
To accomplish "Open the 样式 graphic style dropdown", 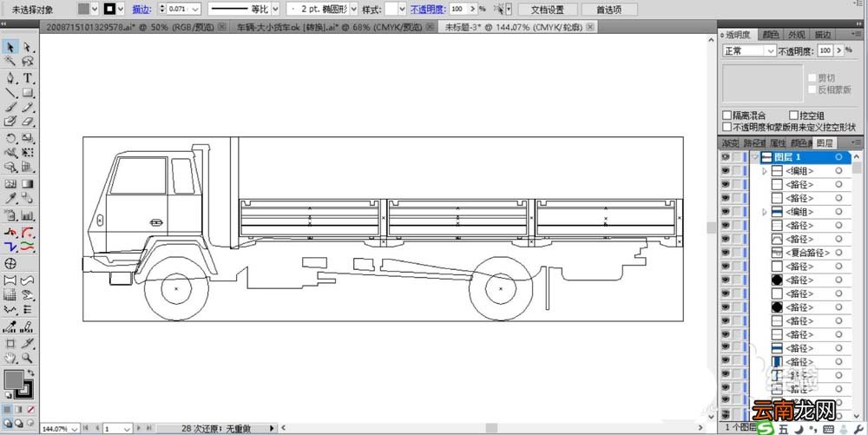I will [403, 9].
